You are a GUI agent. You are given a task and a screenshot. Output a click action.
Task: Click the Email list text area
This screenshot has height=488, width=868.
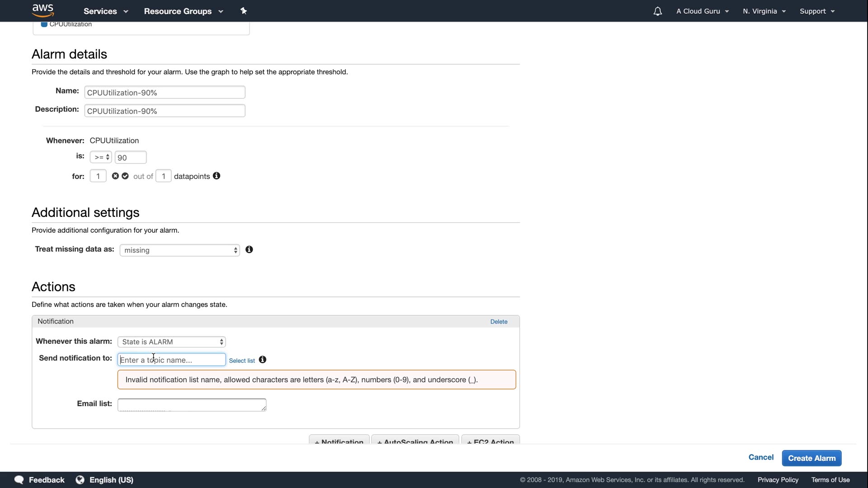[192, 404]
